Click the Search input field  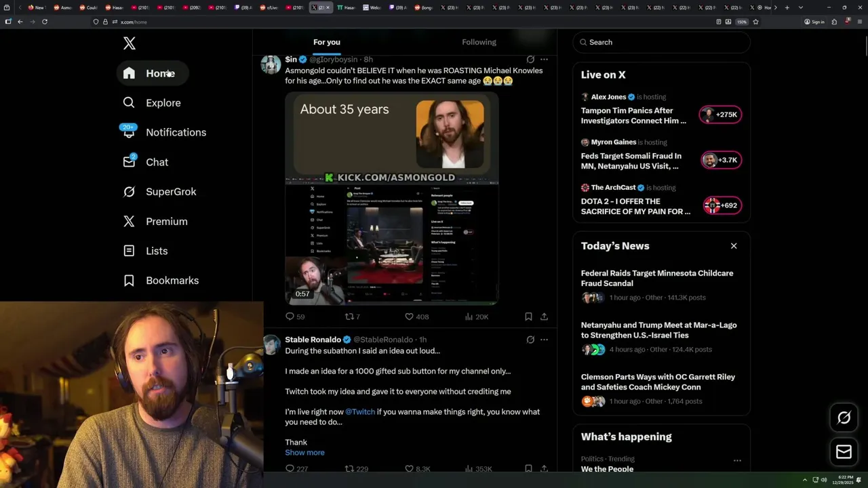coord(661,42)
